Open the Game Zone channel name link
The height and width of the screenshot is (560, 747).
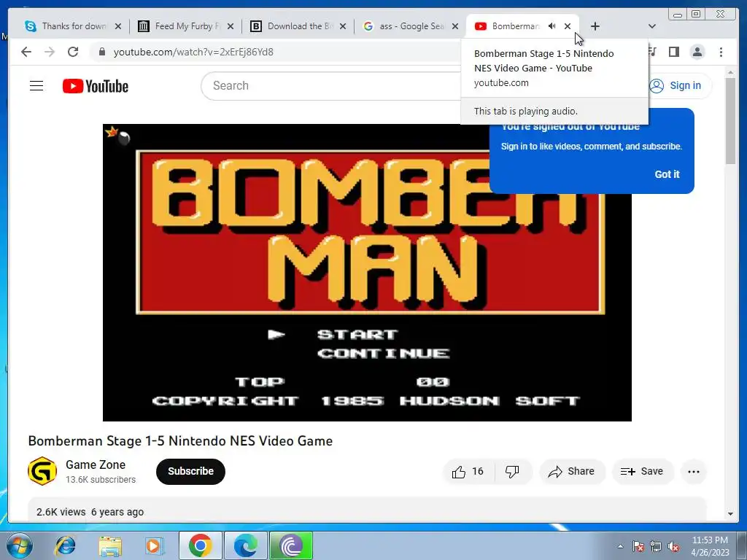point(96,464)
